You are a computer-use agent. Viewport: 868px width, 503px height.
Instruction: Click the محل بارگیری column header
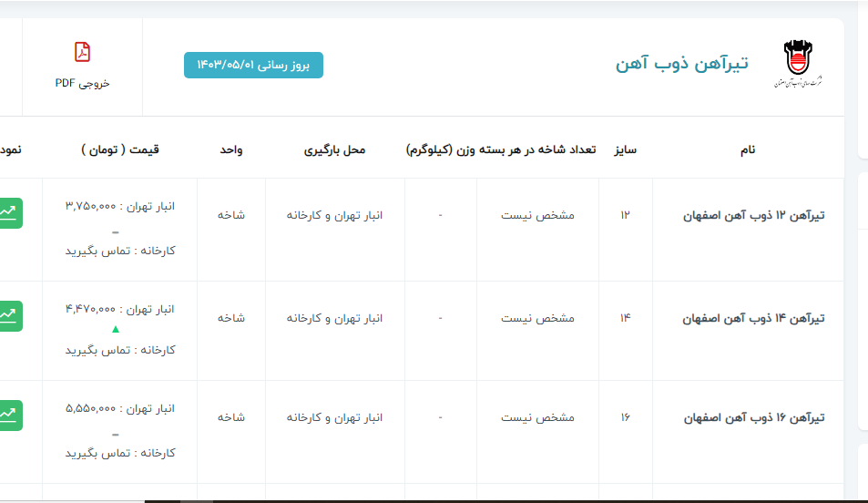[x=334, y=149]
